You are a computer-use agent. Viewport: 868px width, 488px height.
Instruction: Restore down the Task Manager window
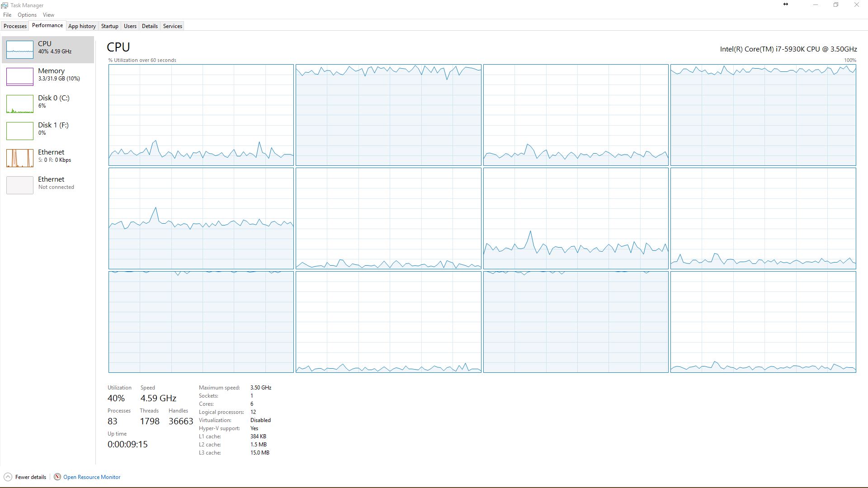(x=835, y=5)
